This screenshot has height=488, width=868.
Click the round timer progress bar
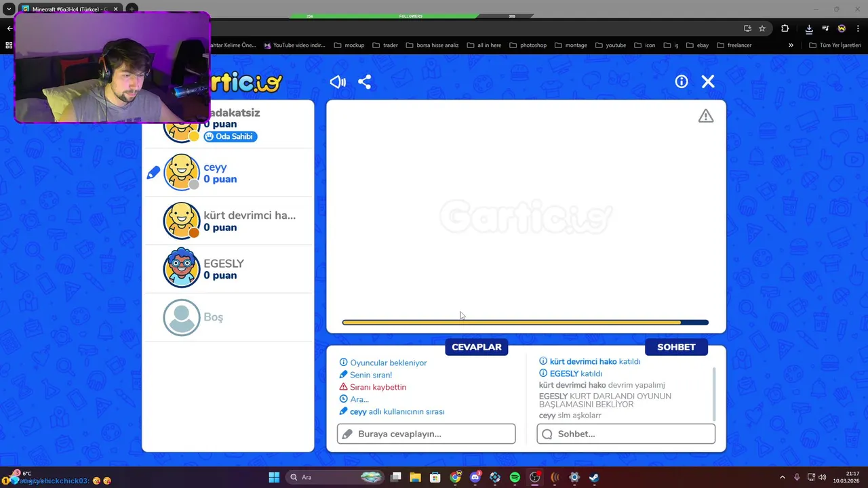[526, 323]
